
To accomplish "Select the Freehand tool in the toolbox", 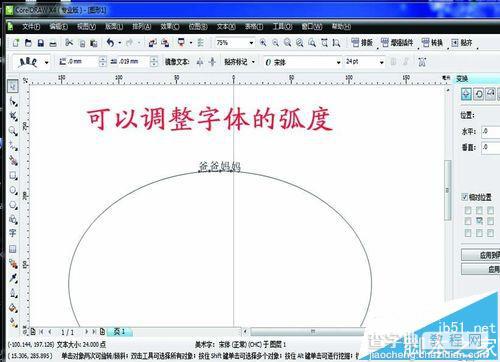I will [x=13, y=146].
